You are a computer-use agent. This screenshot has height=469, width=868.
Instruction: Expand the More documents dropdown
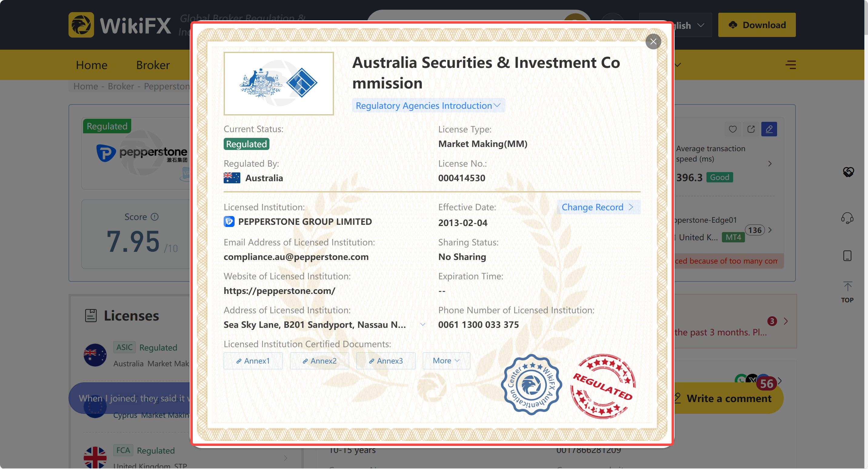pyautogui.click(x=446, y=361)
